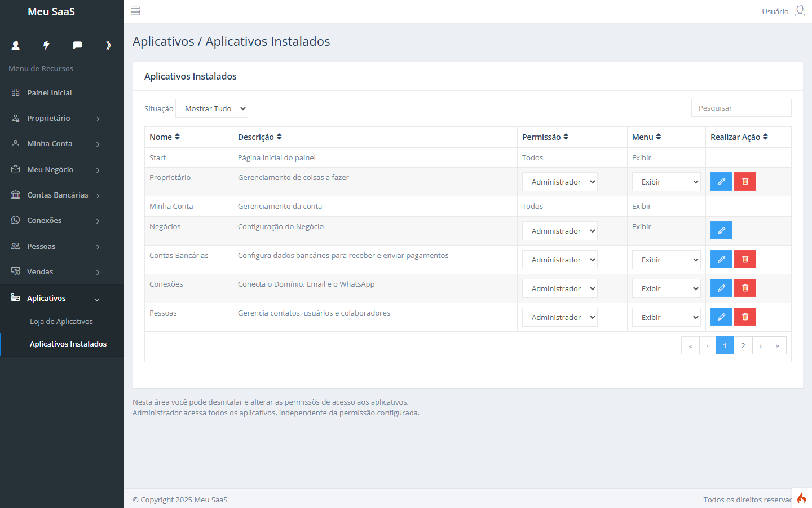Delete the Conexões app row
The height and width of the screenshot is (508, 812).
(x=745, y=288)
